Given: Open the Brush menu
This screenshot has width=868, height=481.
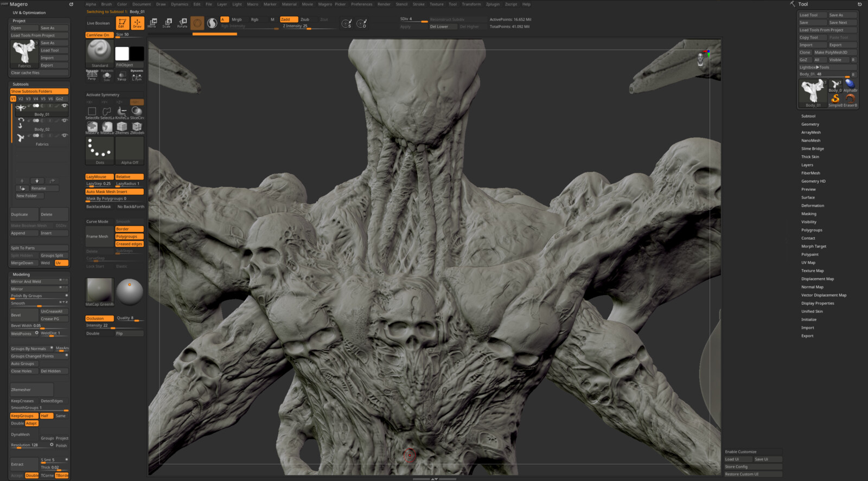Looking at the screenshot, I should (x=106, y=4).
